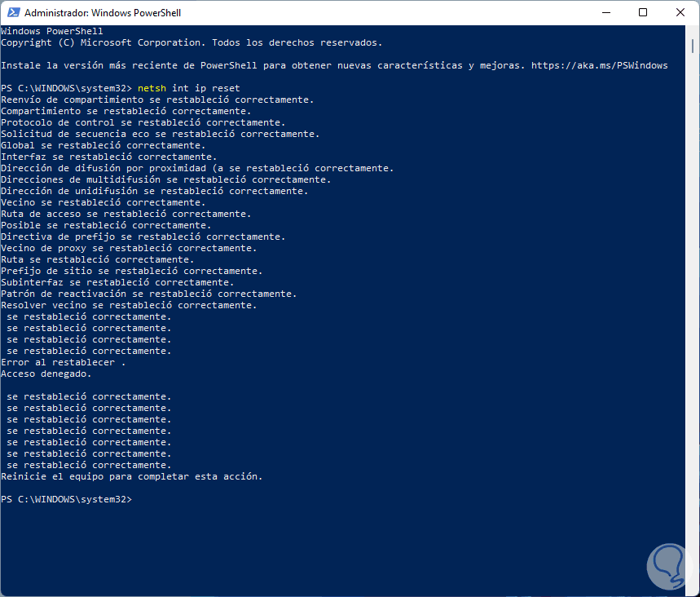Click the 'netsh int ip reset' command text
The image size is (700, 597).
coord(189,88)
